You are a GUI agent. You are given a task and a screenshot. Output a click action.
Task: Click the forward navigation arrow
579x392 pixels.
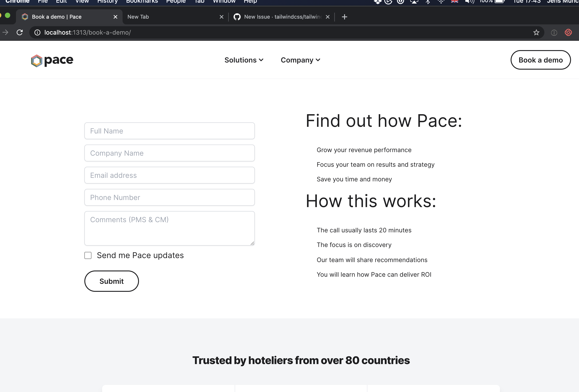(x=6, y=32)
